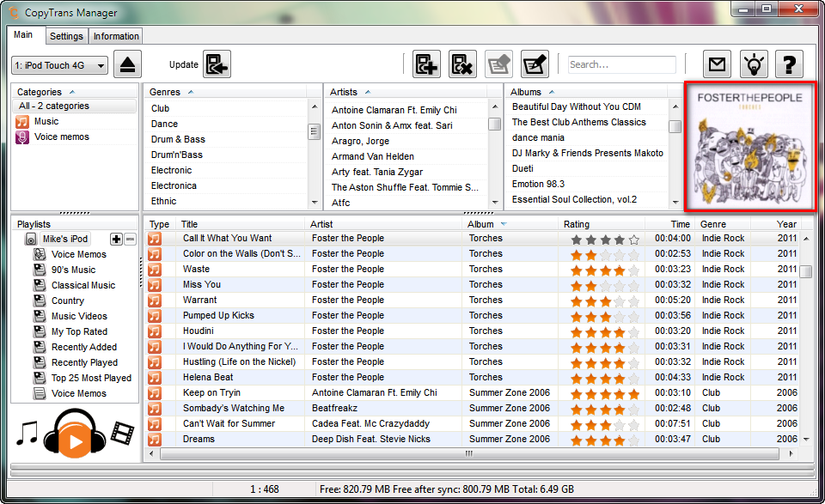The height and width of the screenshot is (504, 825).
Task: Open the Recently Played playlist
Action: point(85,362)
